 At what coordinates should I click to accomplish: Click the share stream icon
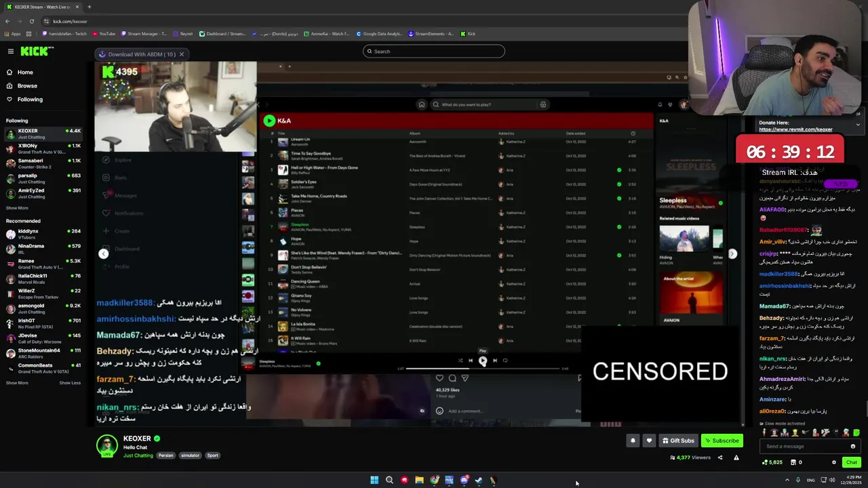pyautogui.click(x=720, y=457)
